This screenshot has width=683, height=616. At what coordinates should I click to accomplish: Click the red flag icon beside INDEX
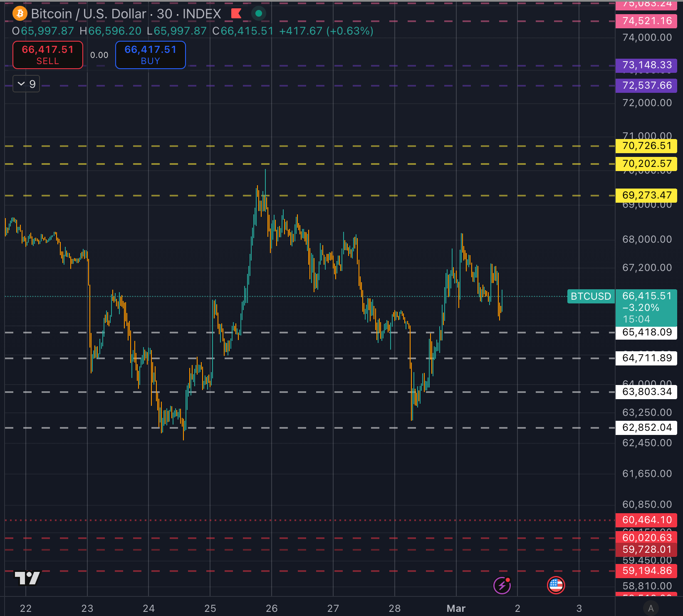point(236,14)
